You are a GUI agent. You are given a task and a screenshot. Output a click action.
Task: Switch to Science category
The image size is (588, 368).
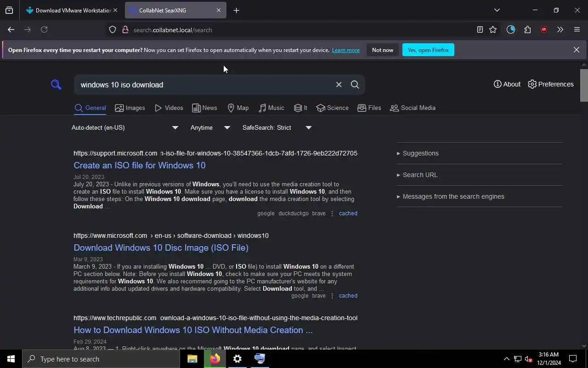[x=332, y=108]
